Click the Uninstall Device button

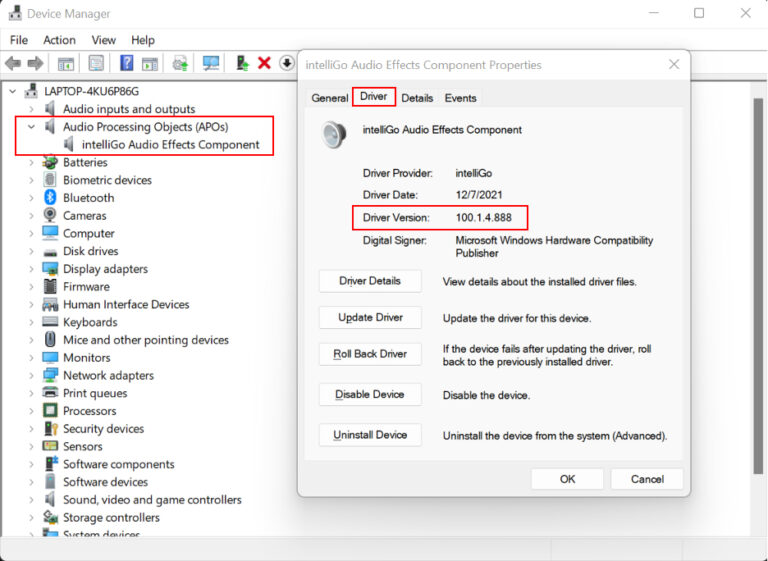(x=370, y=435)
